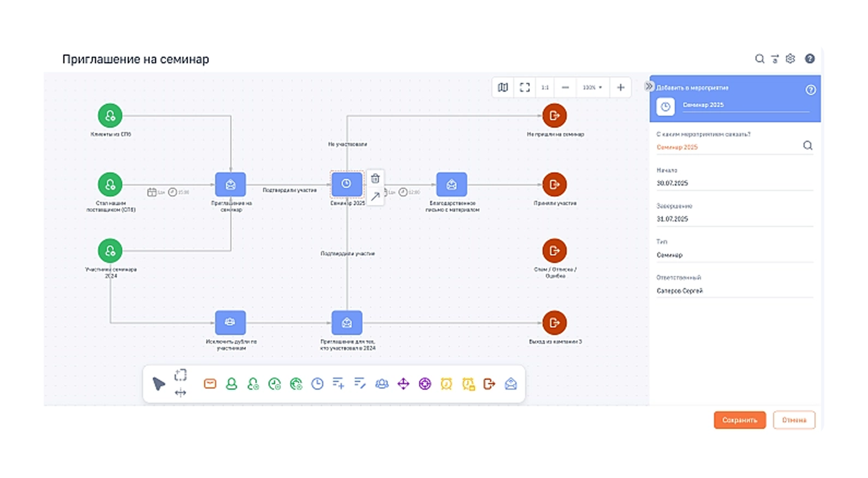Image resolution: width=868 pixels, height=478 pixels.
Task: Select the 'Выход из кампании 3' exit node
Action: 555,322
